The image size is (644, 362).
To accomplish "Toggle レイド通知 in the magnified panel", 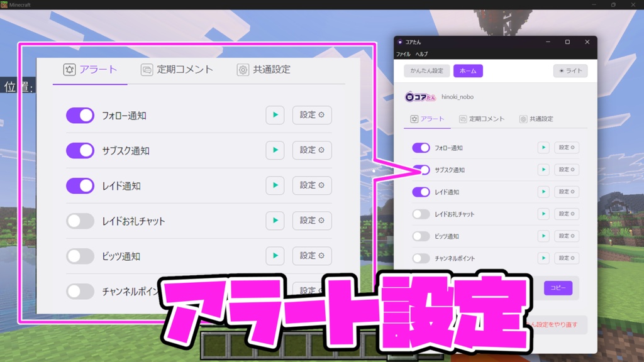I will click(x=80, y=186).
